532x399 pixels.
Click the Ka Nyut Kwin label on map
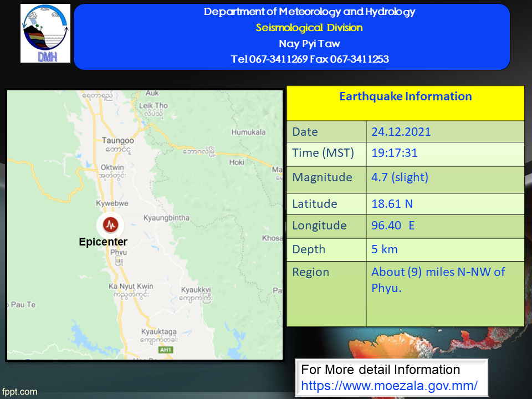tap(131, 287)
